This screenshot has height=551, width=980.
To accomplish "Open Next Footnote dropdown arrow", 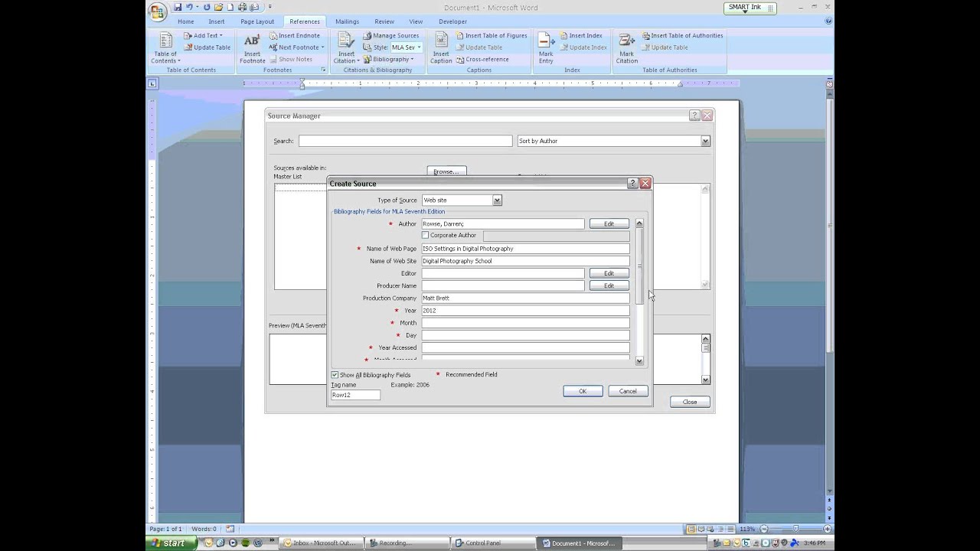I will 322,47.
